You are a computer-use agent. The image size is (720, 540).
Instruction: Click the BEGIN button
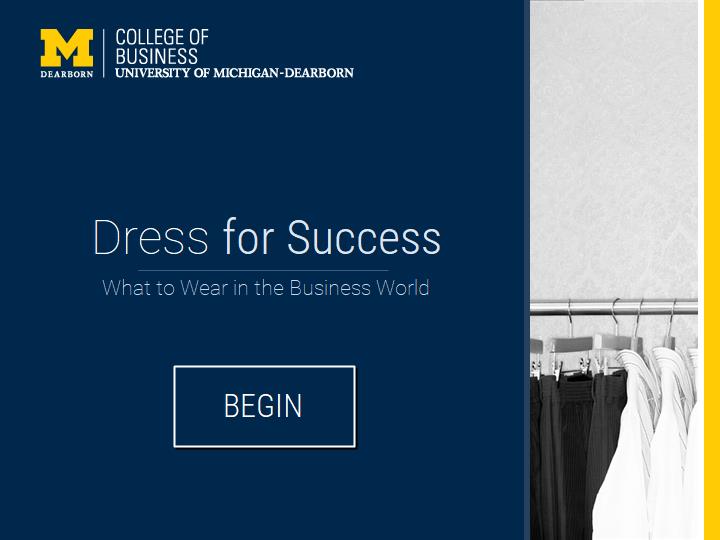tap(264, 406)
